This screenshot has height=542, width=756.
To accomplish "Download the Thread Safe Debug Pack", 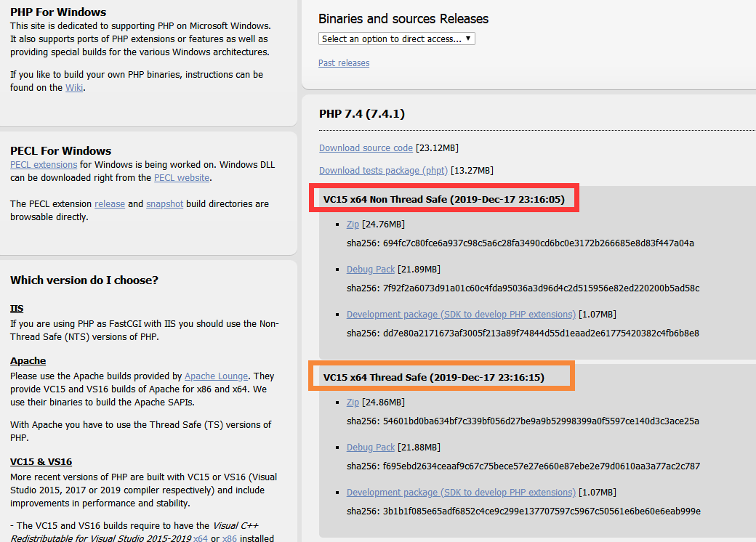I will (370, 448).
